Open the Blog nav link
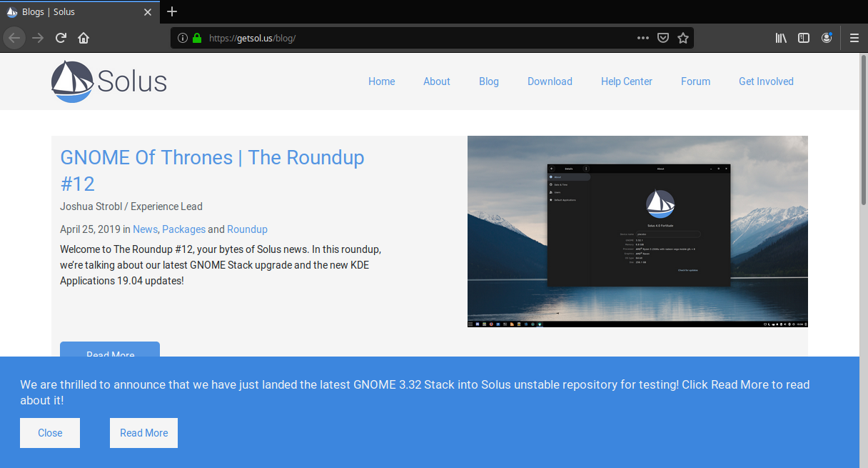Viewport: 868px width, 468px height. pos(489,81)
